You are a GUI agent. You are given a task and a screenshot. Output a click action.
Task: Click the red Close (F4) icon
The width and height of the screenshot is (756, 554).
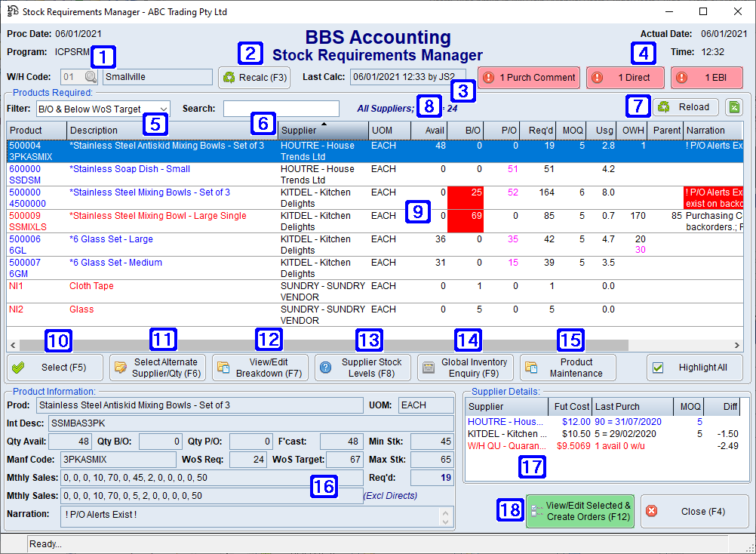(x=651, y=512)
